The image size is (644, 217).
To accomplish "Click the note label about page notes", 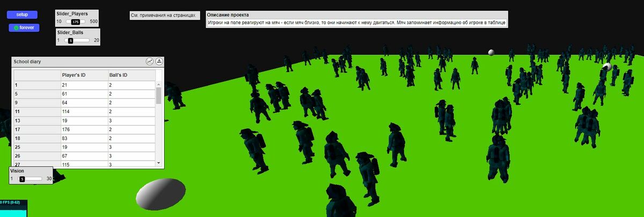I will [164, 16].
